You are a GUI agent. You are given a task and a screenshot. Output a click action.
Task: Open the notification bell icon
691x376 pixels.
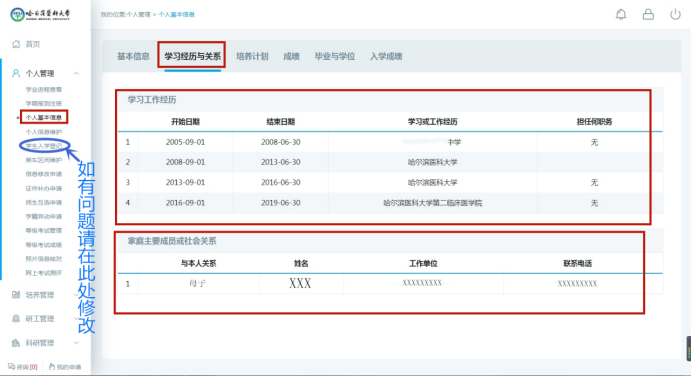pos(621,15)
